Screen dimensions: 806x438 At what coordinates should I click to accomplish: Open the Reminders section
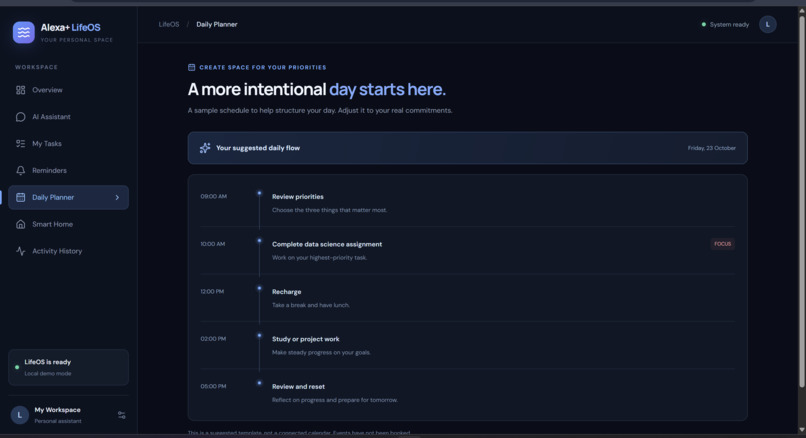[x=68, y=170]
